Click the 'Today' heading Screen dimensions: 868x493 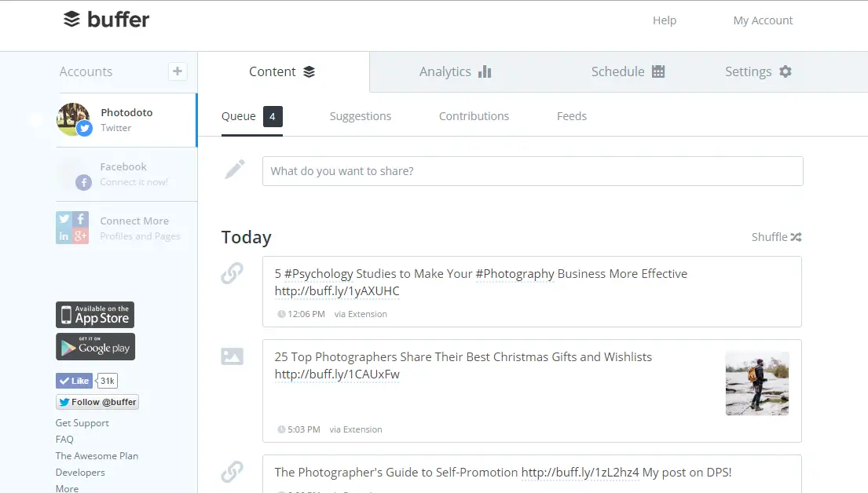247,237
